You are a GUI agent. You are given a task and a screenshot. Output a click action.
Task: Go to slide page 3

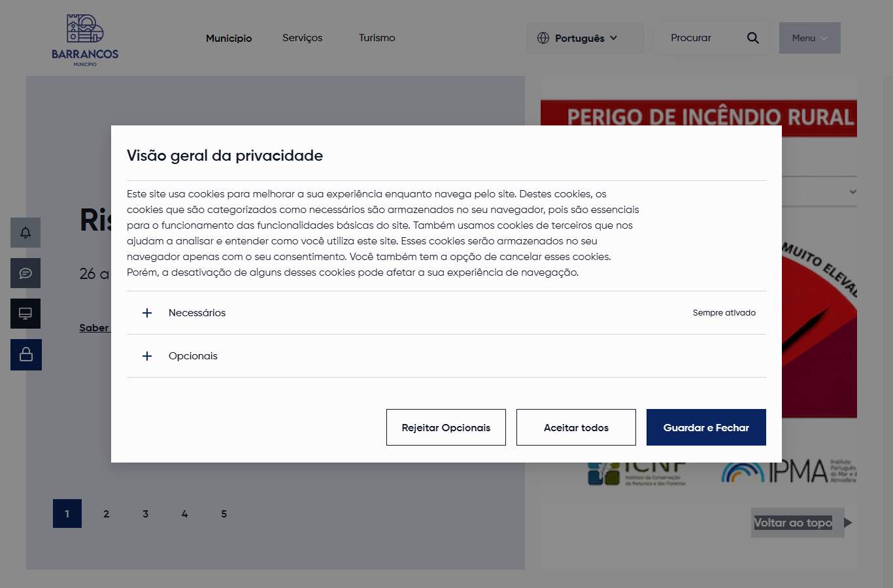click(x=146, y=514)
